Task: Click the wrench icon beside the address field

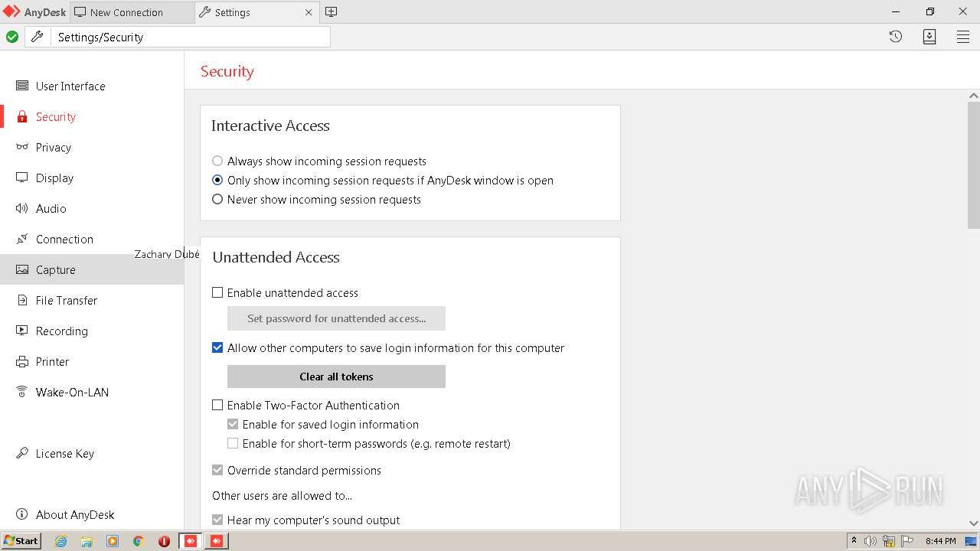Action: pyautogui.click(x=37, y=37)
